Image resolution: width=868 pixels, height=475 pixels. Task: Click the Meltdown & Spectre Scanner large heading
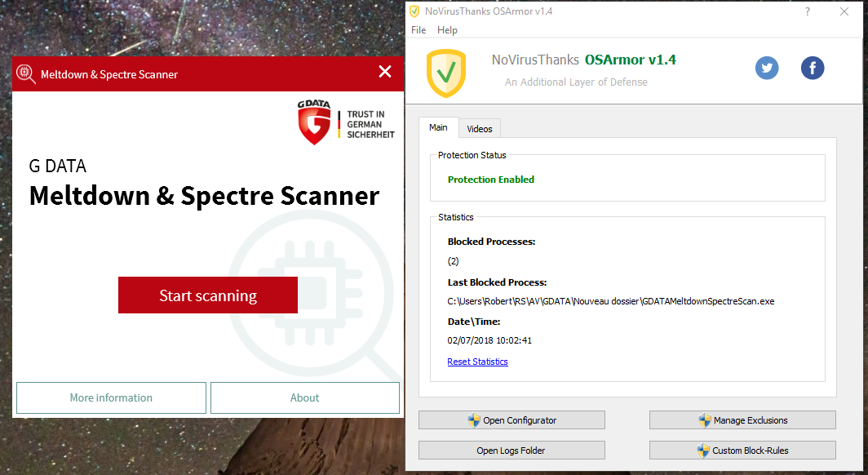[204, 195]
